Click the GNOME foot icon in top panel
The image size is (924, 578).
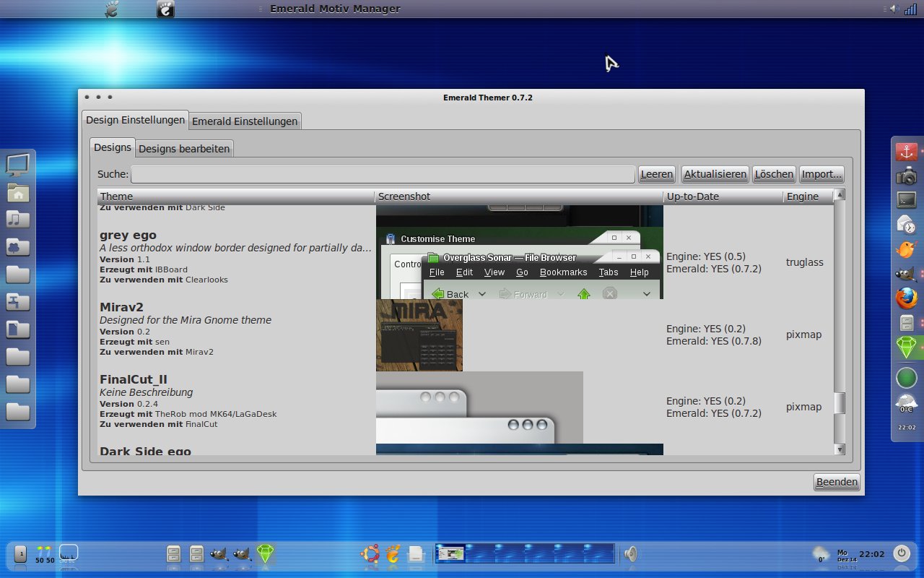tap(111, 9)
